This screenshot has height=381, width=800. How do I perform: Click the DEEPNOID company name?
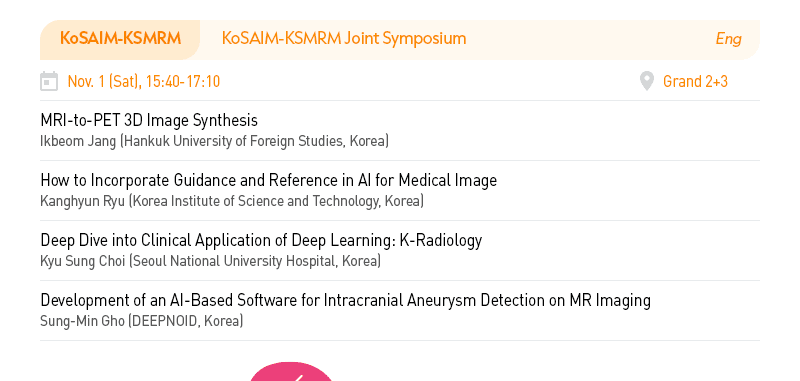coord(163,321)
